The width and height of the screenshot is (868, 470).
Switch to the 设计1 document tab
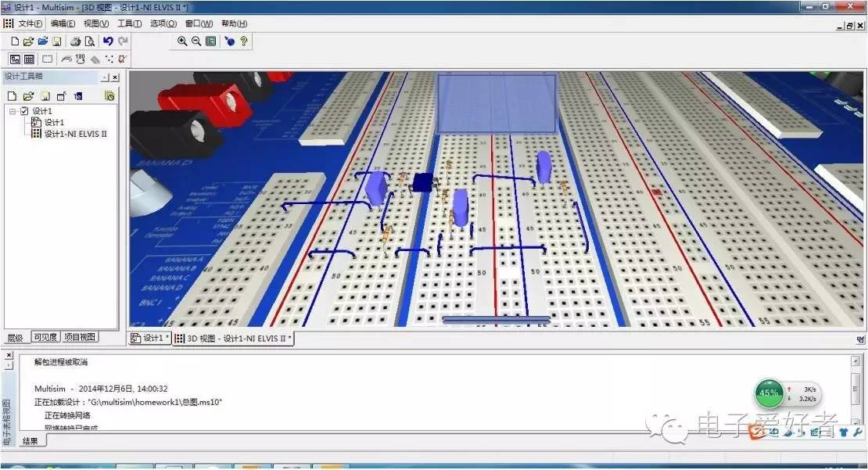(x=150, y=339)
